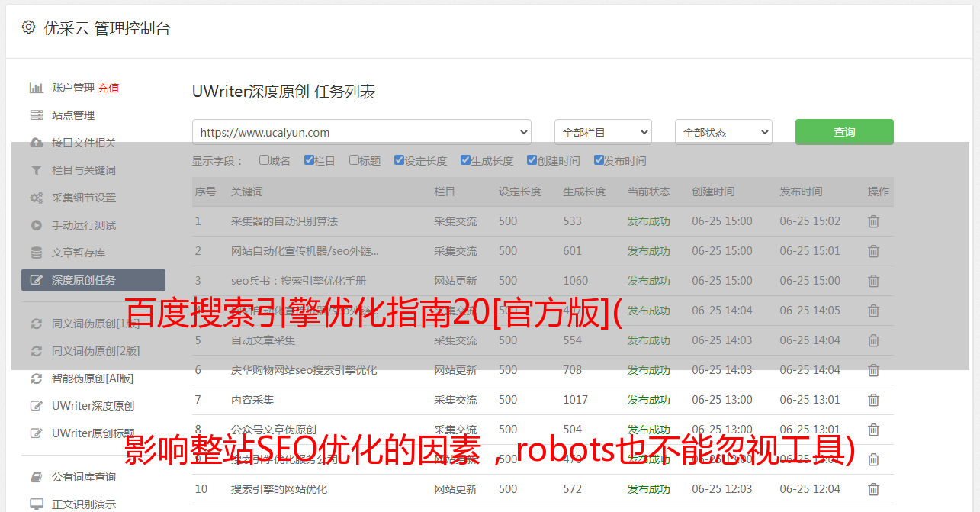Click the monitor icon for 正文识别演示

(x=36, y=504)
